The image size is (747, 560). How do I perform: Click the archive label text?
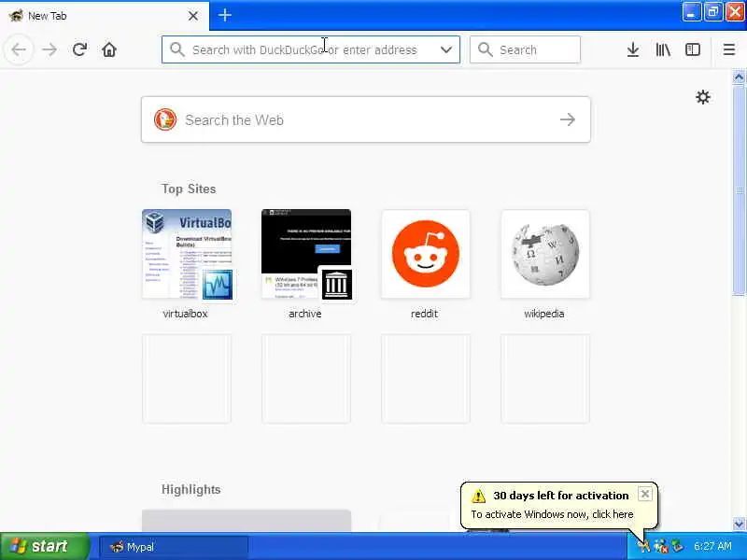pyautogui.click(x=305, y=314)
